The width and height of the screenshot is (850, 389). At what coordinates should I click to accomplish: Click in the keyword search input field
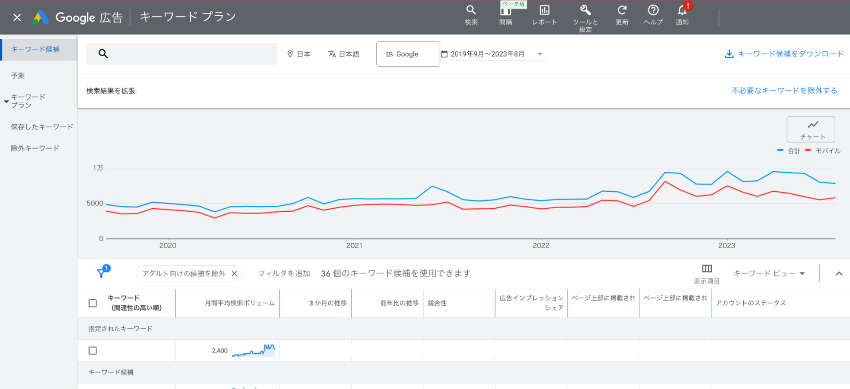point(182,54)
